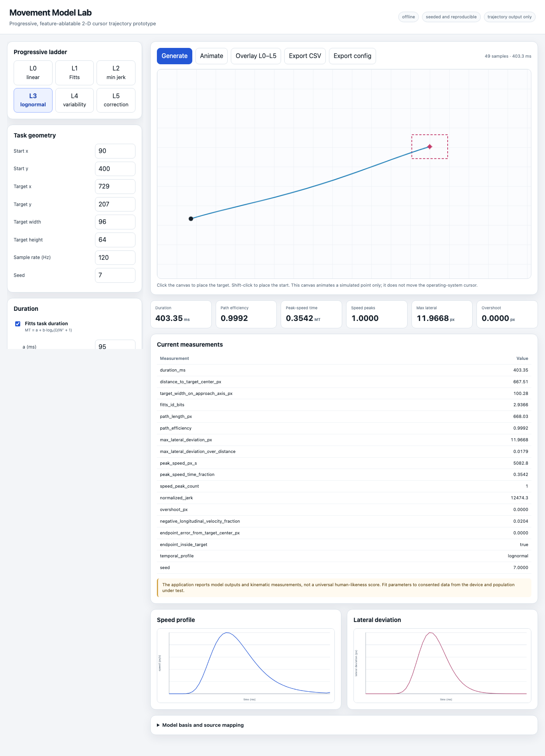Switch to L2 min jerk model

116,73
